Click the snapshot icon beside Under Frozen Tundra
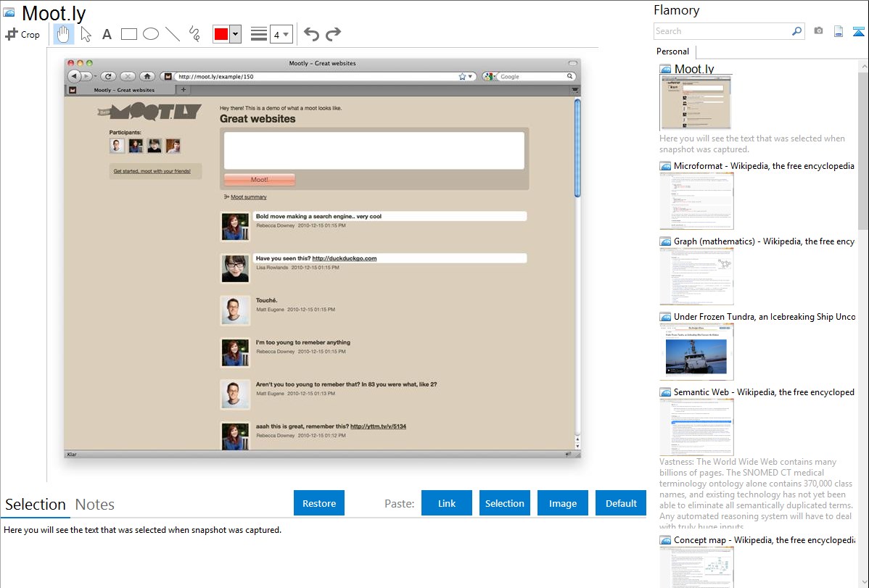 pyautogui.click(x=665, y=317)
